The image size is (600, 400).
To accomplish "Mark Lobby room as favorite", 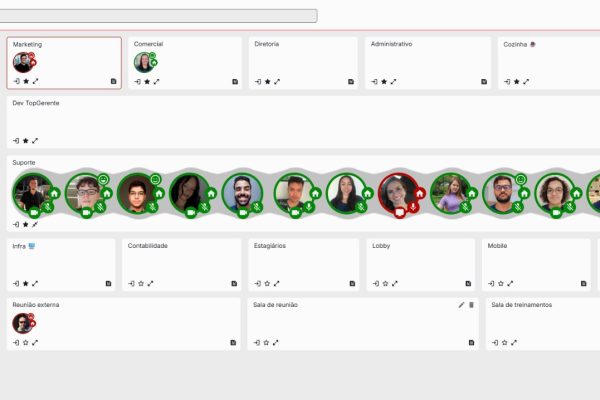I will coord(385,284).
